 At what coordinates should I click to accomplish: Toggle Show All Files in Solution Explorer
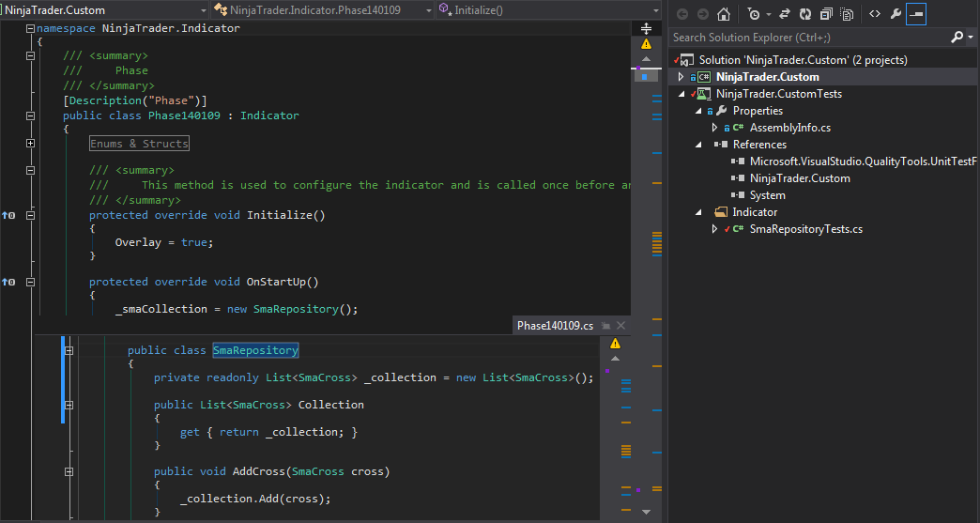[847, 14]
